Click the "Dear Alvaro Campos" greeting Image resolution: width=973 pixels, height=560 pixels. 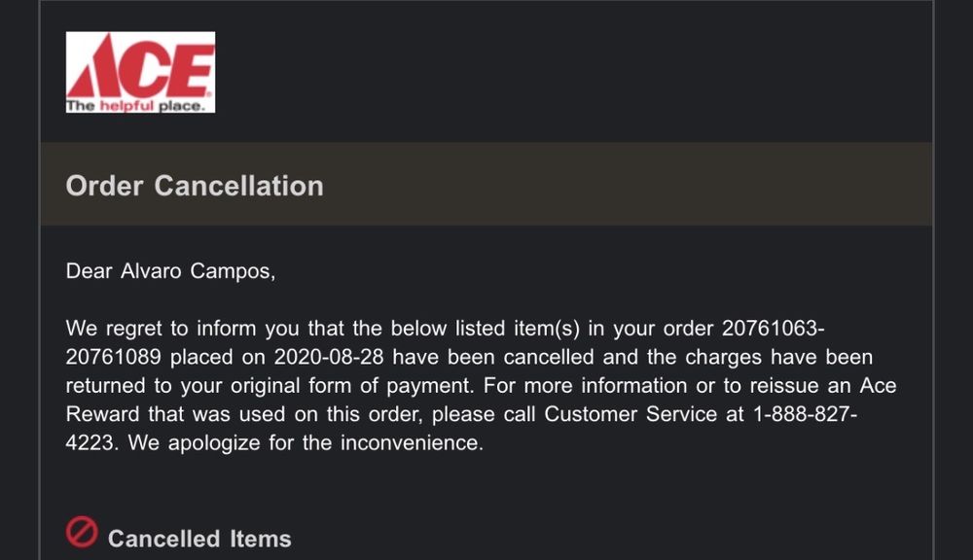coord(170,271)
